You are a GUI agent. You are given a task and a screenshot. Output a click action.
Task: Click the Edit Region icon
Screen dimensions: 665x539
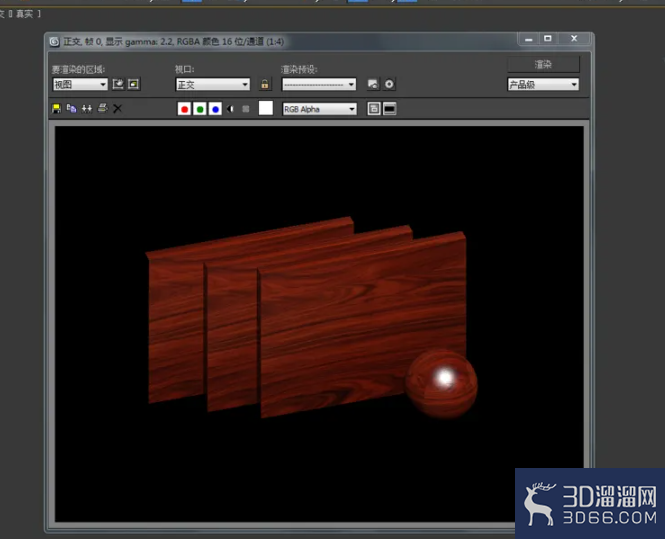pos(118,84)
